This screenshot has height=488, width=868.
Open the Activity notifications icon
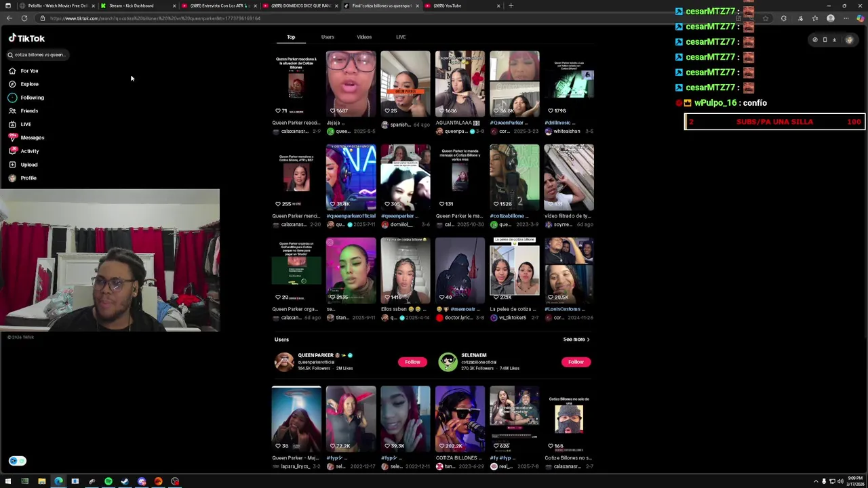pyautogui.click(x=12, y=151)
